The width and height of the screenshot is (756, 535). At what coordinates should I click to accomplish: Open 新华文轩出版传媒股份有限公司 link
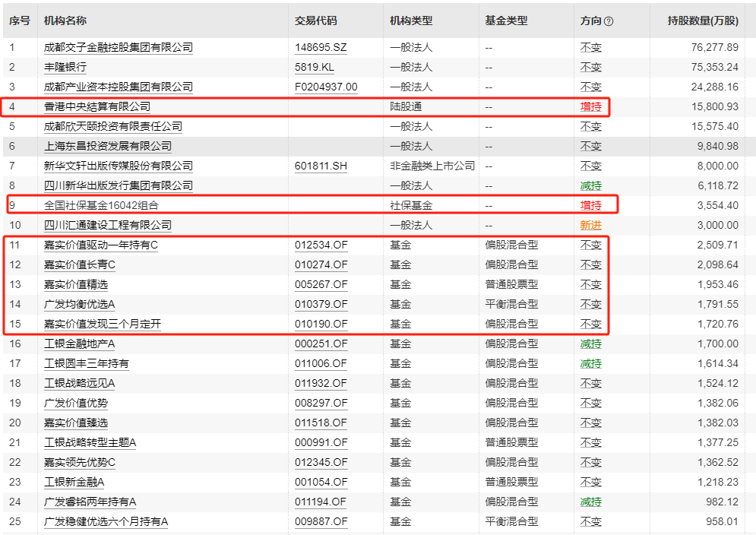pos(118,166)
